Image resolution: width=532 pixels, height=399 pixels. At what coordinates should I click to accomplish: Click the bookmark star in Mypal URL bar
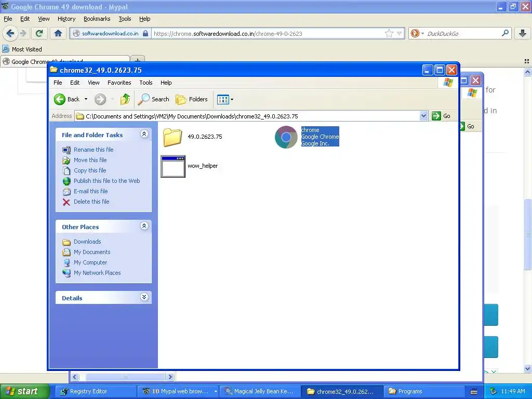pyautogui.click(x=389, y=33)
